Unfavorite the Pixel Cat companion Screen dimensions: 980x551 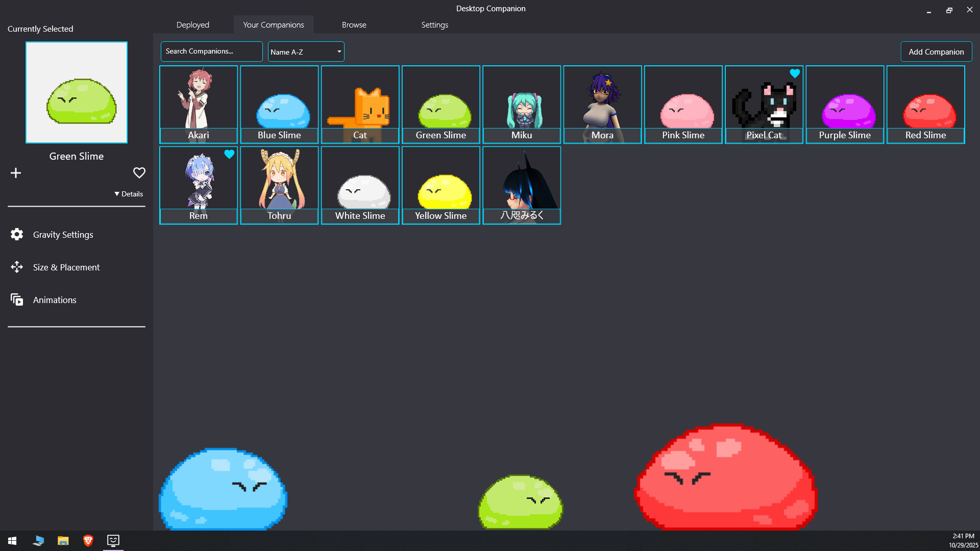point(795,73)
